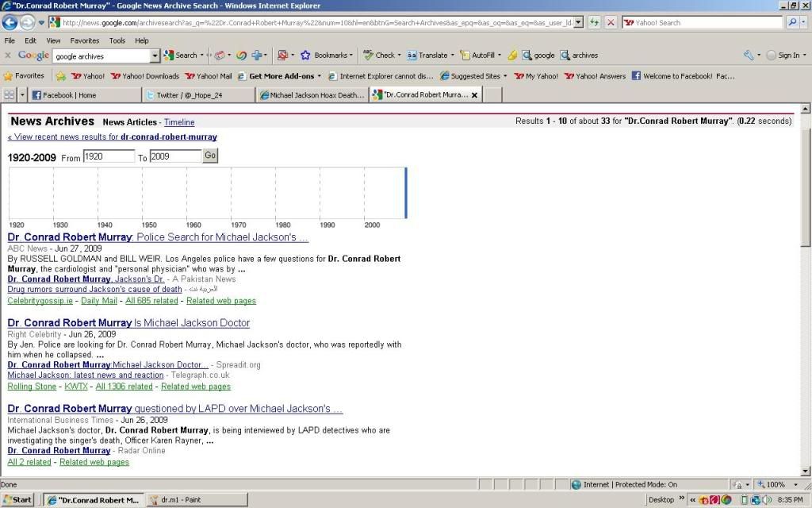Click the dr.m1 - Paint taskbar button
The image size is (812, 508).
pyautogui.click(x=197, y=500)
